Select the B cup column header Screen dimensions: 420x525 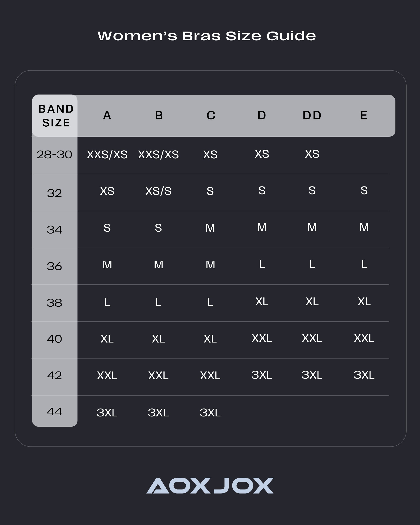159,115
